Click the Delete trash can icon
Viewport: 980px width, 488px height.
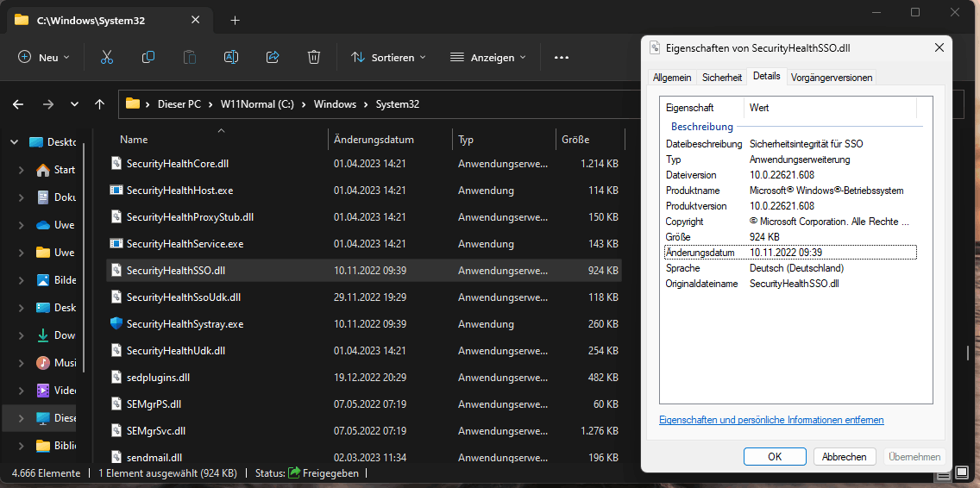pos(314,57)
